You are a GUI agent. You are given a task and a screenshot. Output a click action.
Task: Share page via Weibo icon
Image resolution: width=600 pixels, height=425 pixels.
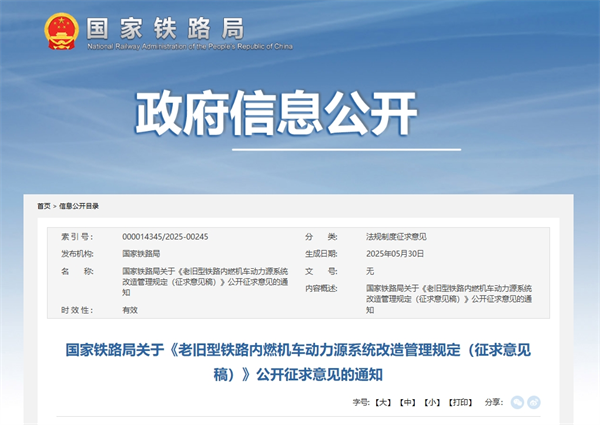(x=534, y=402)
